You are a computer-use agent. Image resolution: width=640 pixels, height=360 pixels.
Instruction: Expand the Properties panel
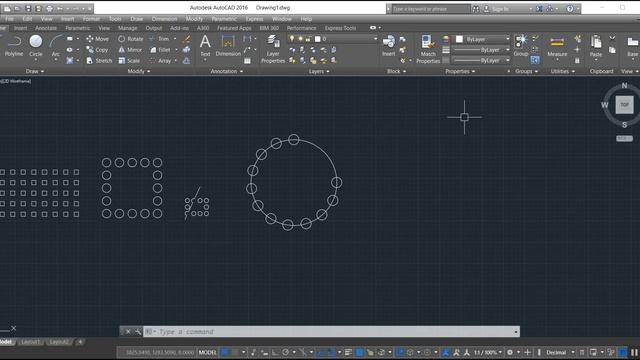460,71
